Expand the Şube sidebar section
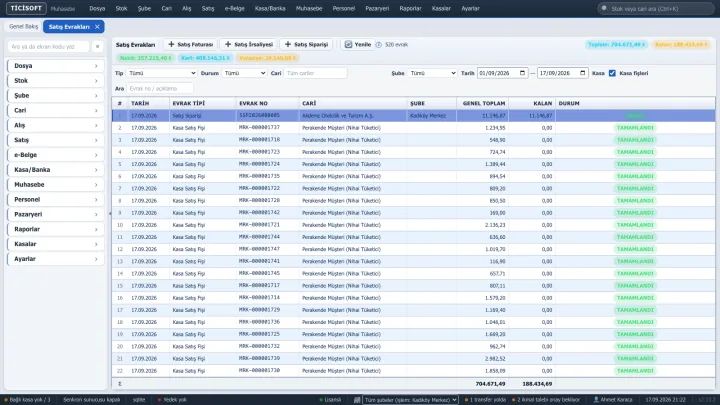The image size is (720, 405). pyautogui.click(x=56, y=96)
